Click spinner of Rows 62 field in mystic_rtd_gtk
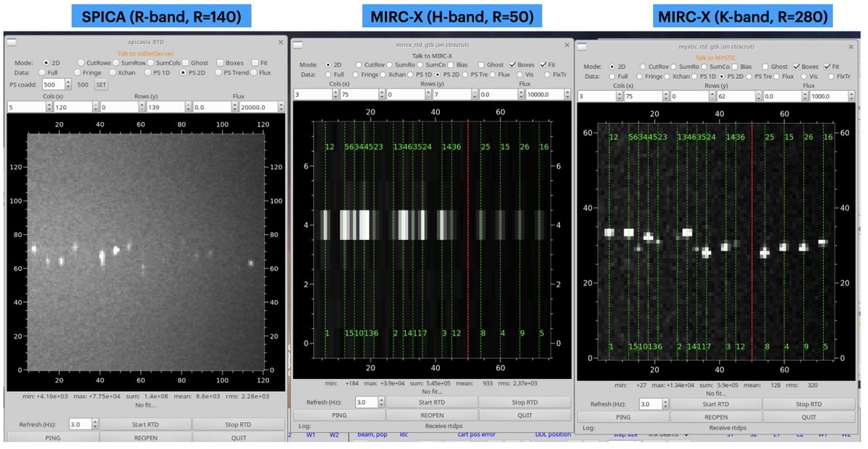The image size is (868, 449). point(759,96)
